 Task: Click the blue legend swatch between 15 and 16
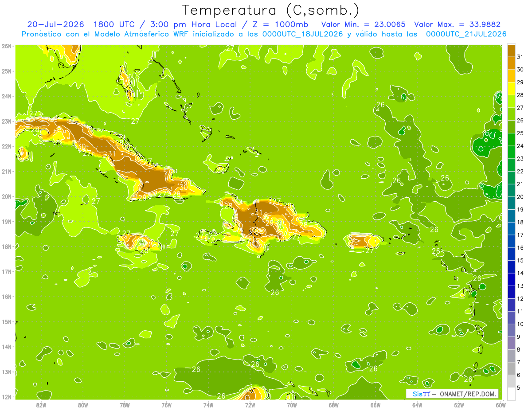pos(511,254)
